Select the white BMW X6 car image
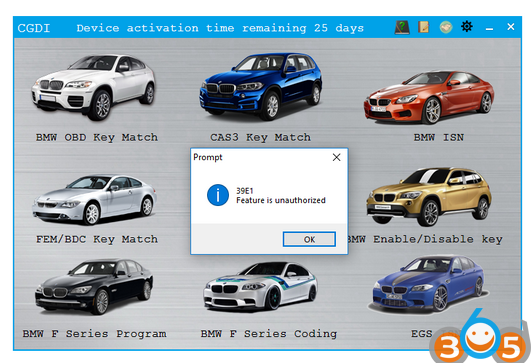 pos(93,87)
